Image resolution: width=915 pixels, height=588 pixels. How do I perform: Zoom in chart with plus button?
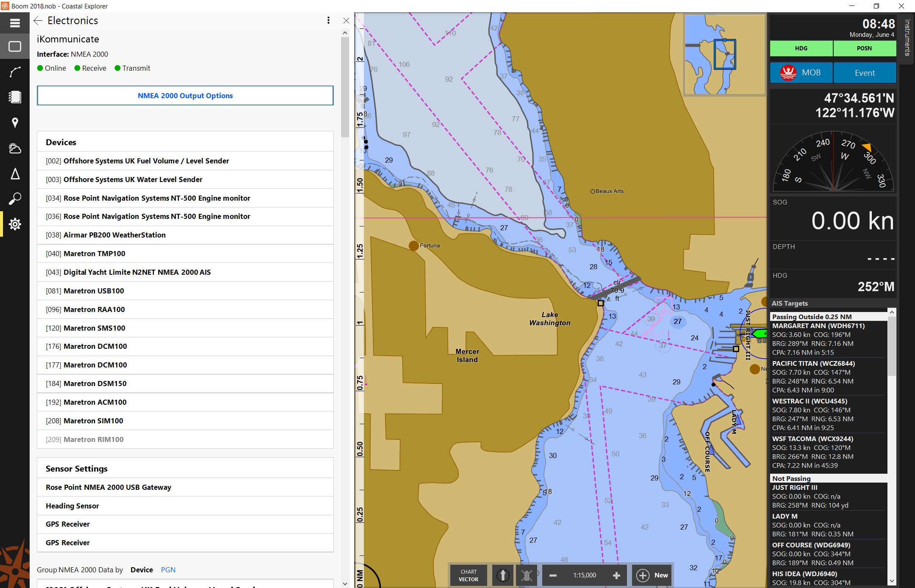click(616, 575)
